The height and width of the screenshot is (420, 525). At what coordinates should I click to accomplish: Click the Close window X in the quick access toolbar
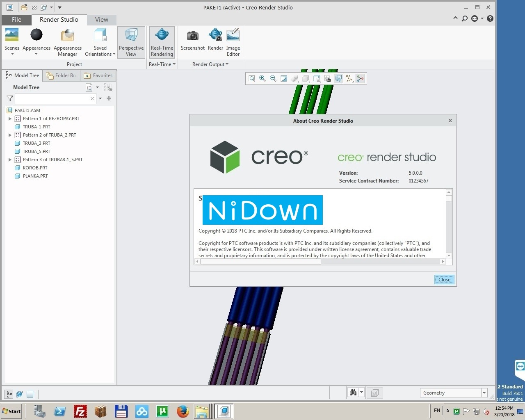[34, 7]
